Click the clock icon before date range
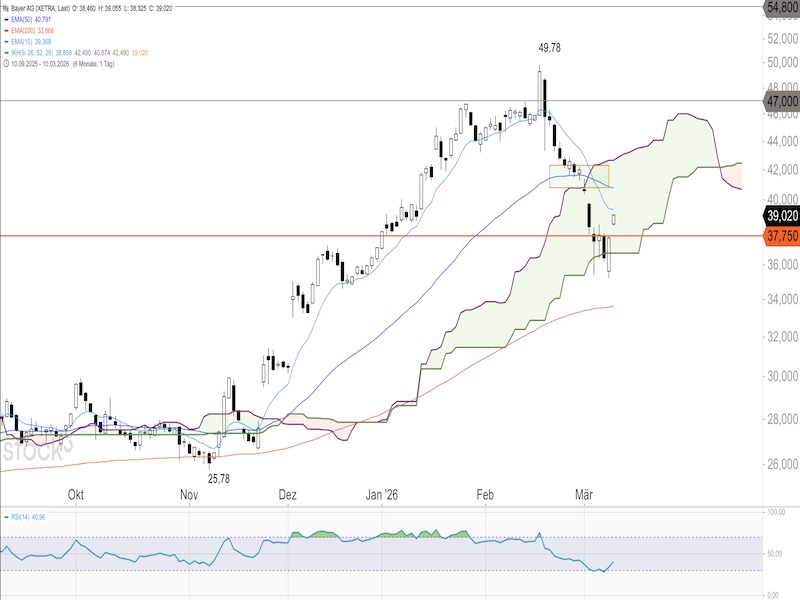Screen dimensions: 800x600 pos(5,64)
